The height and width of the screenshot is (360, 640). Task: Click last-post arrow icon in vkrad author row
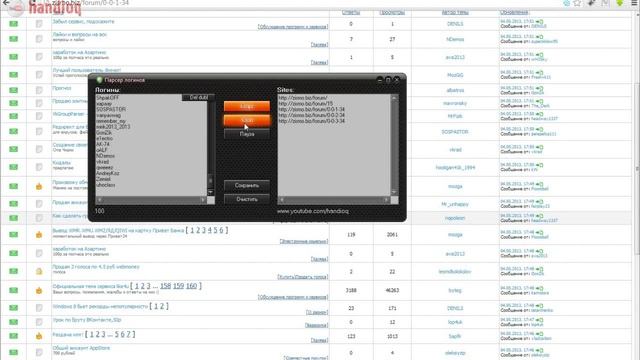click(x=540, y=147)
